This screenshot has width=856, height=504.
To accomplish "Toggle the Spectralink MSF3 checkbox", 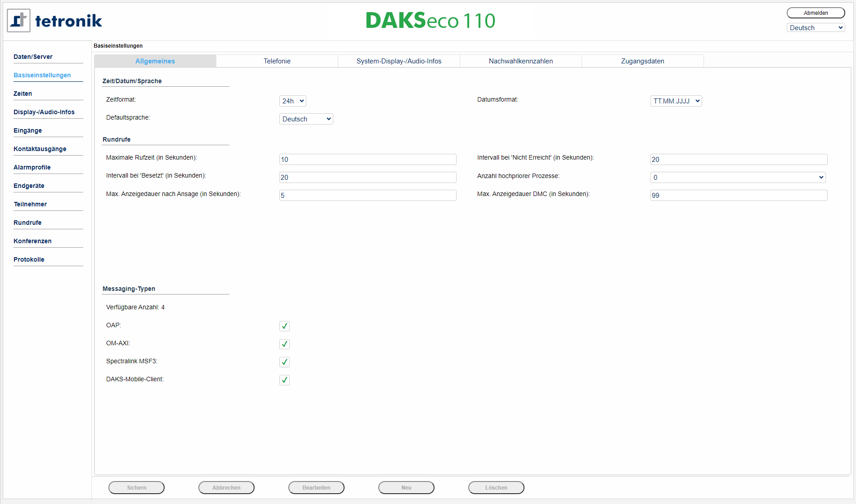I will click(x=284, y=362).
